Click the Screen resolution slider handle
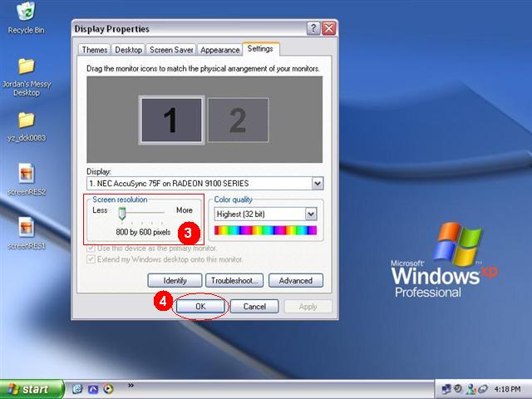This screenshot has width=532, height=399. [x=122, y=214]
